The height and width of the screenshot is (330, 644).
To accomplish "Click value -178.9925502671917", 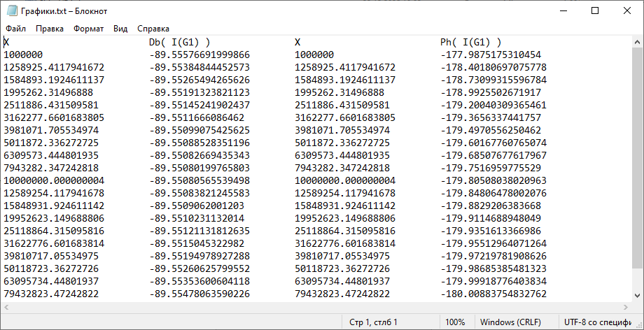I will click(491, 92).
